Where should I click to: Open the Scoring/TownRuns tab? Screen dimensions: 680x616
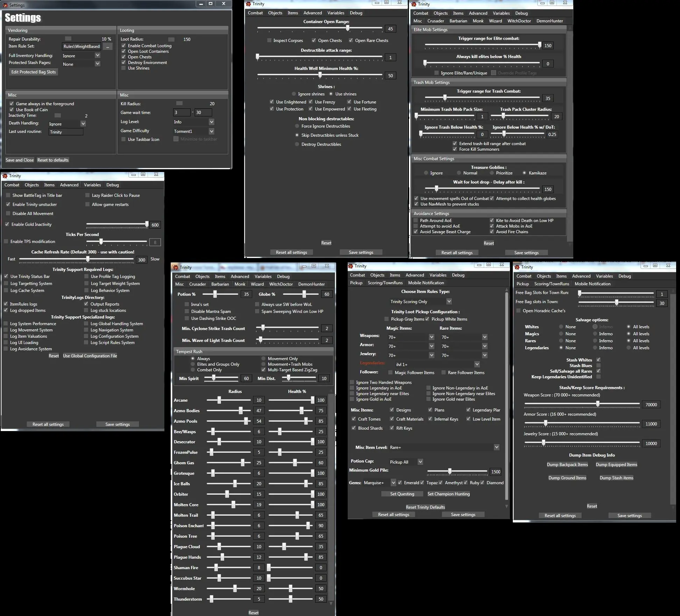point(385,283)
